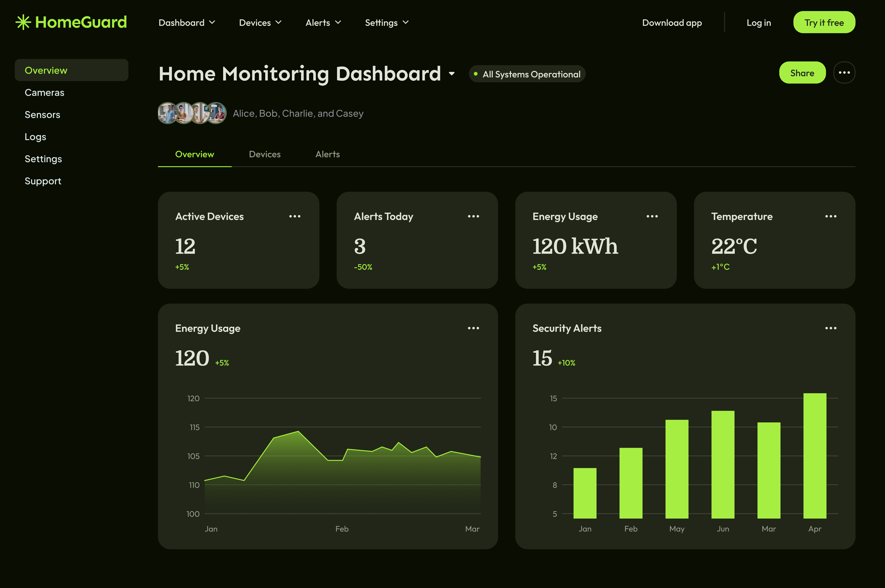Click the fourth user avatar (Casey)
This screenshot has width=885, height=588.
(216, 113)
